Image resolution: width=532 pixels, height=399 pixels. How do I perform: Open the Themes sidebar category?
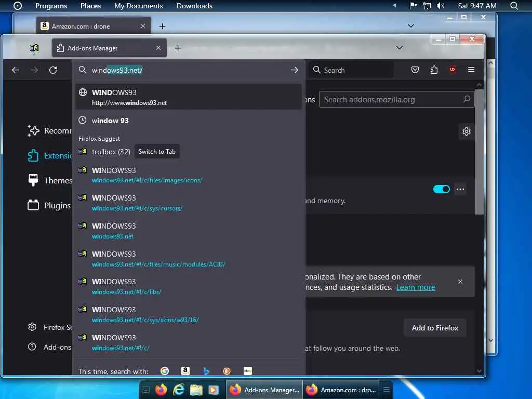click(x=50, y=180)
